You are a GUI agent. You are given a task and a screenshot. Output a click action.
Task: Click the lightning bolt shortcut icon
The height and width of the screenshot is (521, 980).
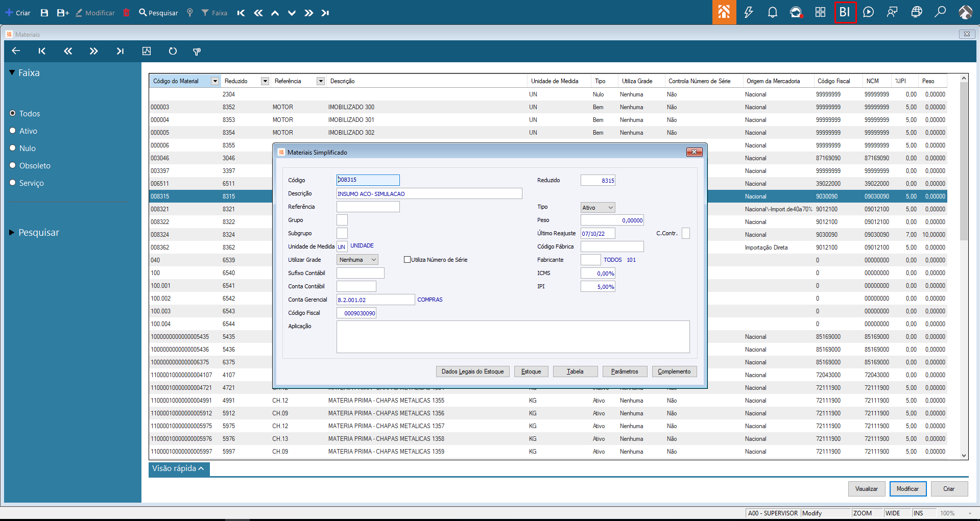click(748, 12)
